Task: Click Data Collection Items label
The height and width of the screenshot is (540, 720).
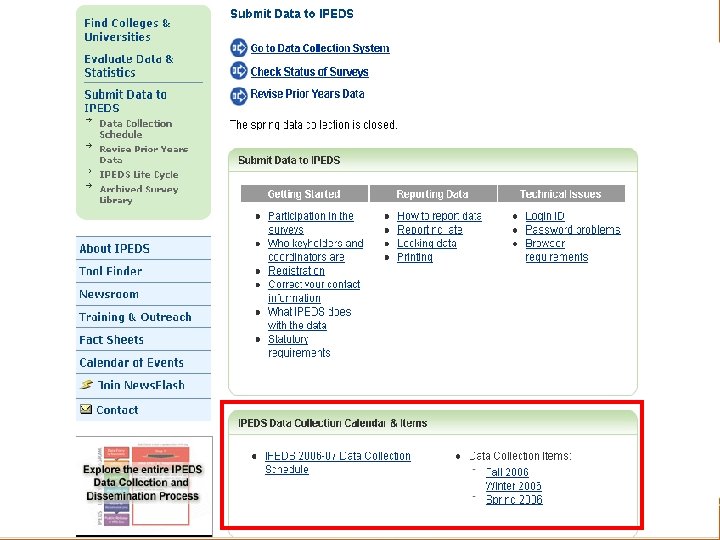Action: pos(520,456)
